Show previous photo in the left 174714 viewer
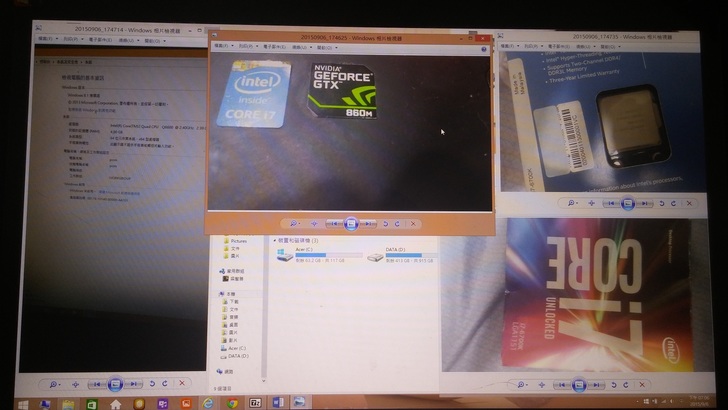 pyautogui.click(x=97, y=384)
